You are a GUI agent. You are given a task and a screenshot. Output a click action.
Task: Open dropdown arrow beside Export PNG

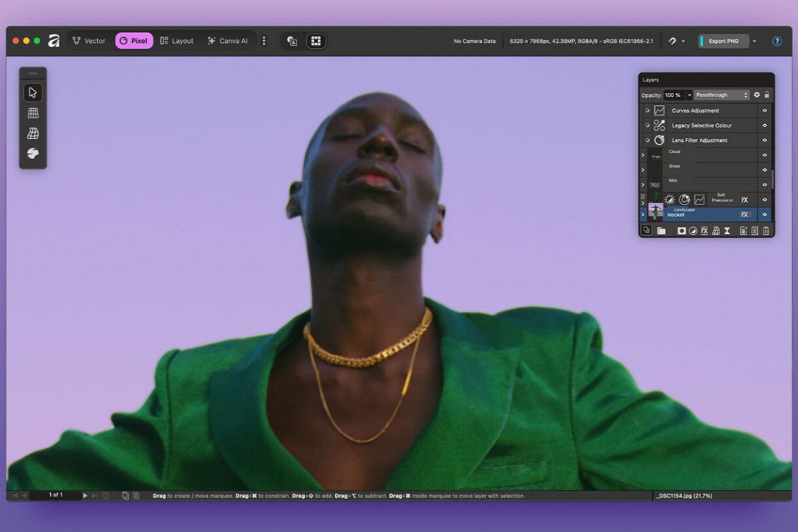(x=754, y=41)
